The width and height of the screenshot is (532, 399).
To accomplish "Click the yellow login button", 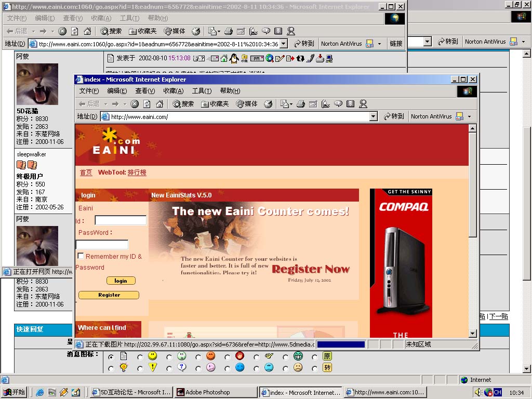I will click(x=121, y=281).
